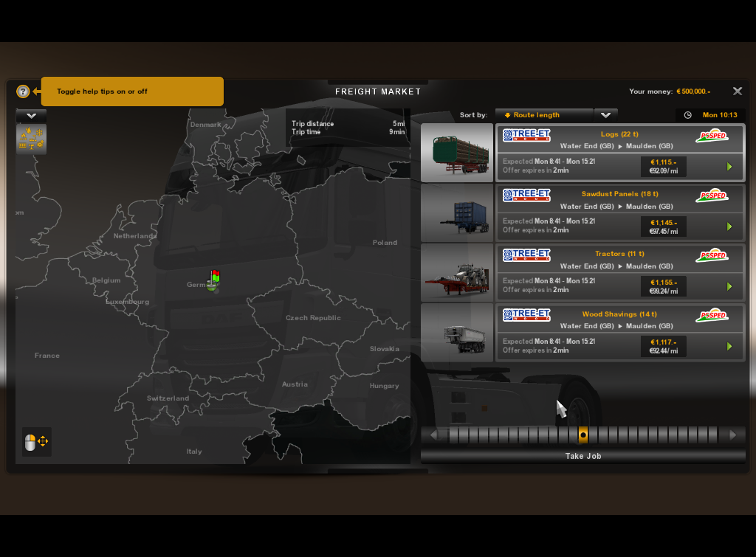Image resolution: width=756 pixels, height=557 pixels.
Task: Click Posped logo on the Logs offer
Action: pos(712,136)
